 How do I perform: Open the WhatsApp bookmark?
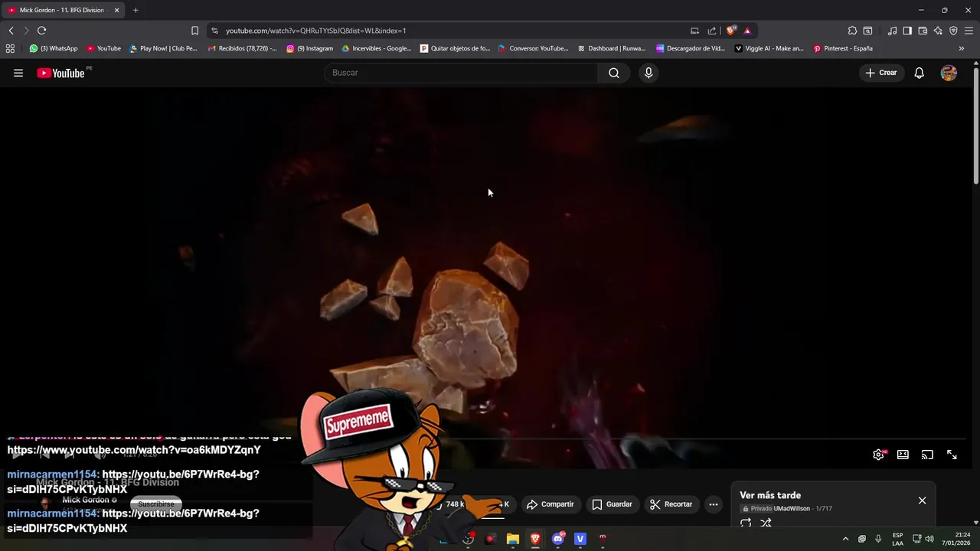click(x=54, y=48)
